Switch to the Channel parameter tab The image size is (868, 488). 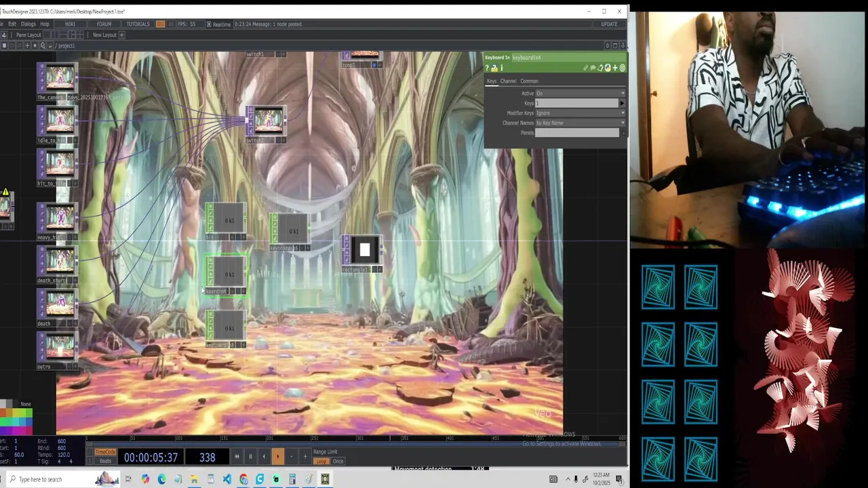click(x=508, y=81)
